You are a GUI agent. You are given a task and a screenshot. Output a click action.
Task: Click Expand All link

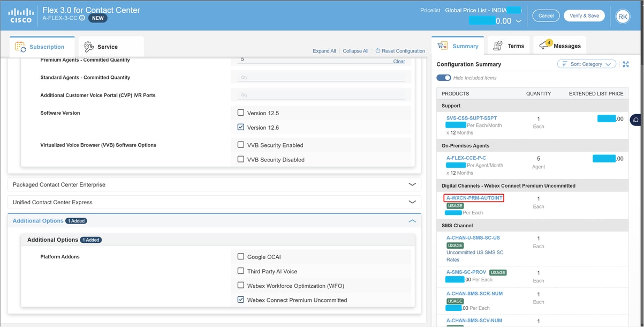[x=324, y=51]
